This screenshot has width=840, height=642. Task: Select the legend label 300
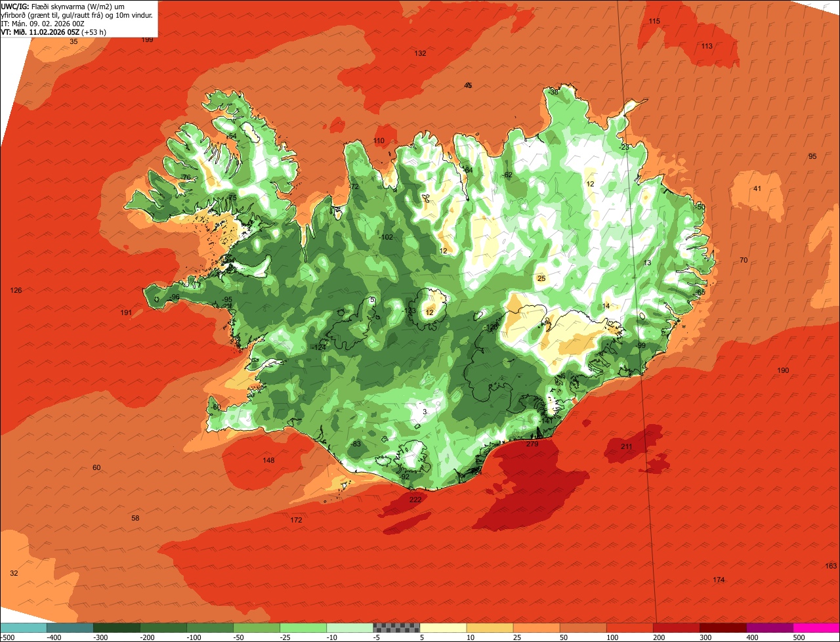coord(705,637)
